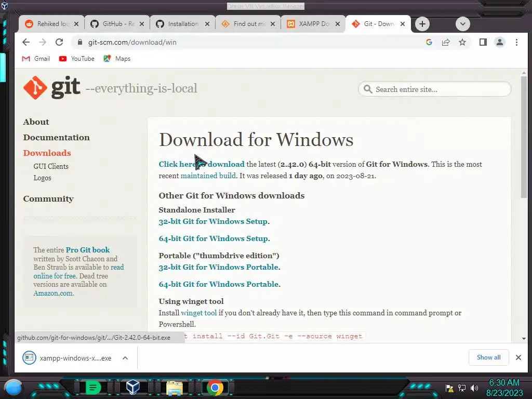Dismiss the downloads bar with X
The height and width of the screenshot is (399, 532).
(518, 357)
